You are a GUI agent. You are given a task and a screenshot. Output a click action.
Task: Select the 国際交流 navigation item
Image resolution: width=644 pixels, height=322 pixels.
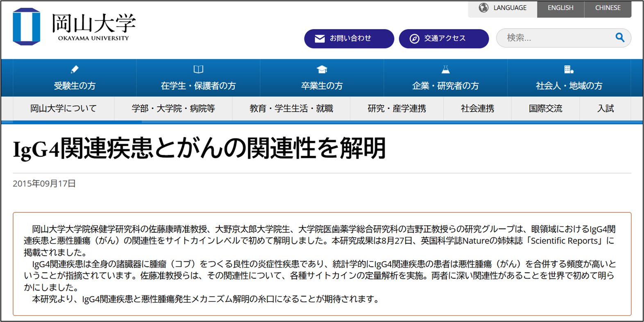pyautogui.click(x=545, y=108)
